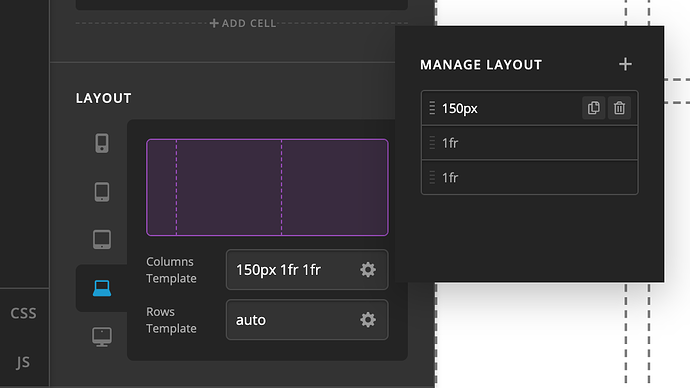Click the MANAGE LAYOUT heading
This screenshot has width=690, height=388.
click(481, 65)
